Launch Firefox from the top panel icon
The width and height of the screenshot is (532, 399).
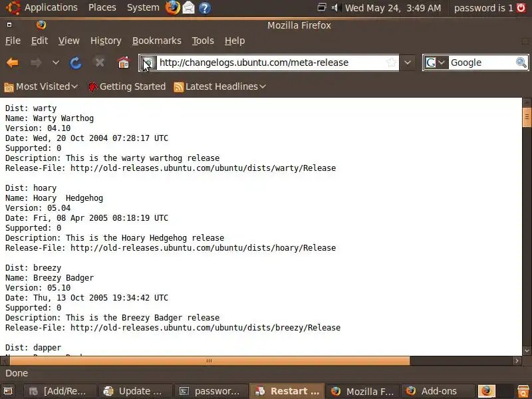pos(173,7)
